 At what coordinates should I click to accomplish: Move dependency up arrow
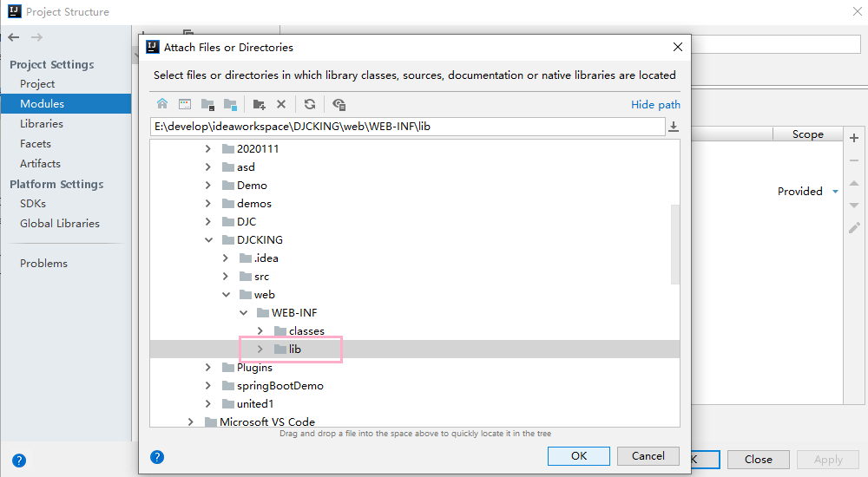point(854,183)
